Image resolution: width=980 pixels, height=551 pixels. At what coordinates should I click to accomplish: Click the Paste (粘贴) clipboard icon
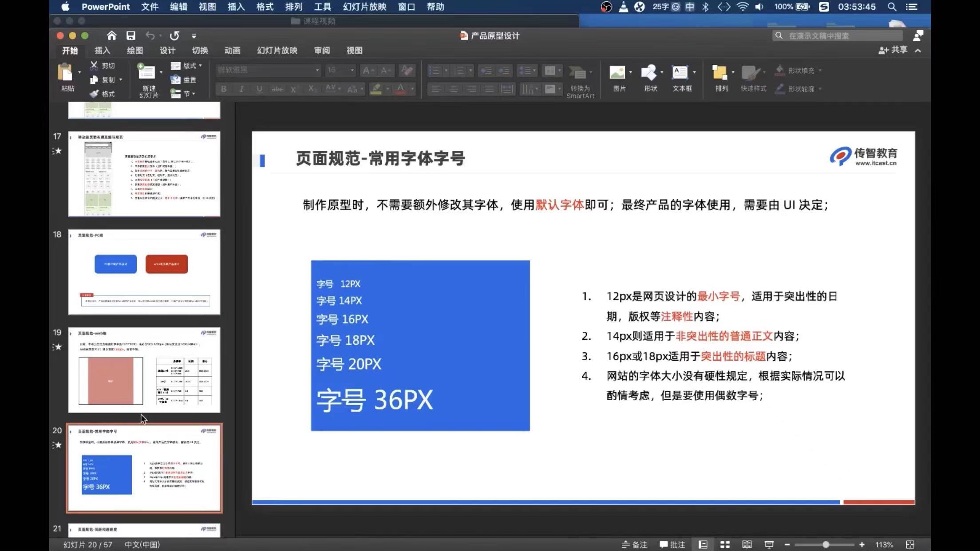65,72
